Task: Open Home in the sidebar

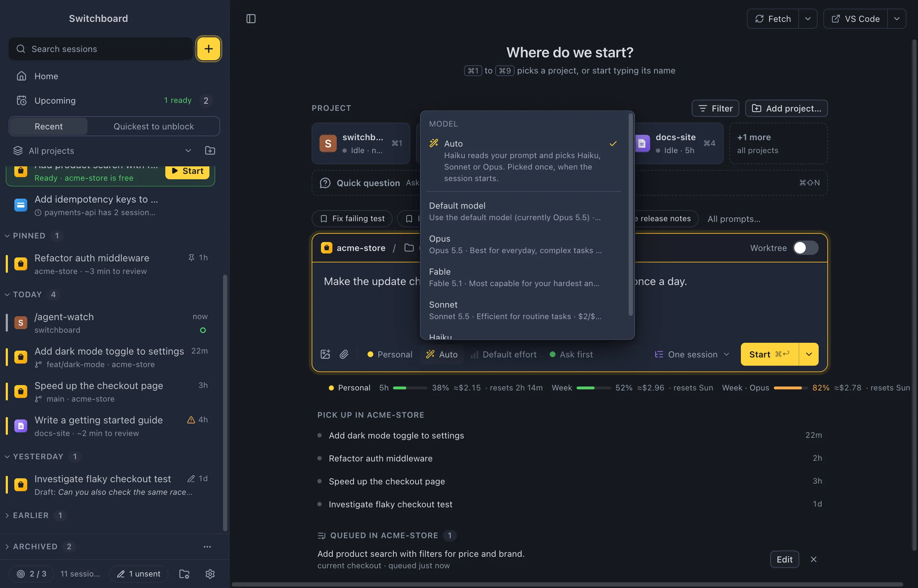Action: (114, 76)
